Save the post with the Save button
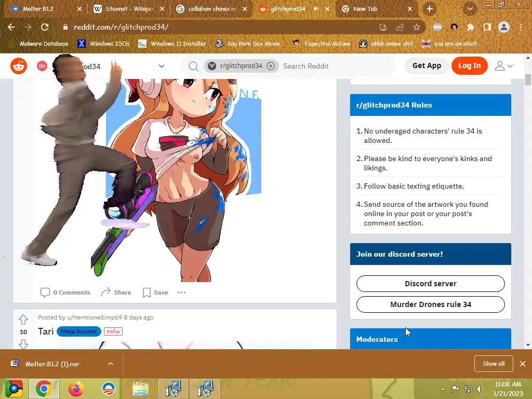 point(156,292)
